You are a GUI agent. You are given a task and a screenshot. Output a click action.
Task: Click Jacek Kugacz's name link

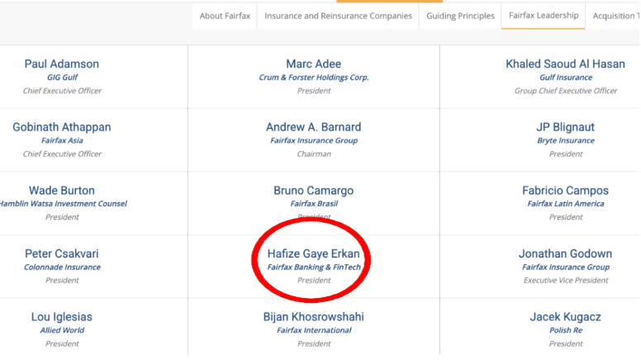click(x=566, y=317)
